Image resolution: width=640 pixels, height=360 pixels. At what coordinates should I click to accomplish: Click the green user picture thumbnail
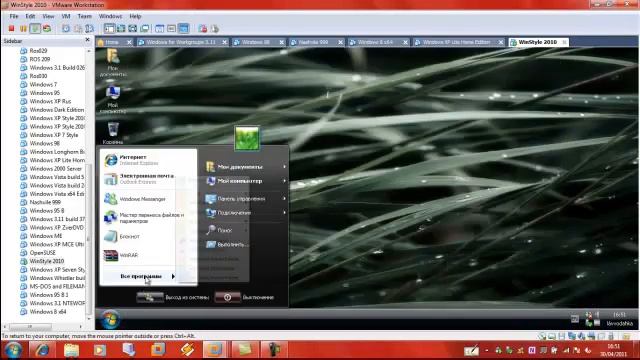pyautogui.click(x=247, y=138)
